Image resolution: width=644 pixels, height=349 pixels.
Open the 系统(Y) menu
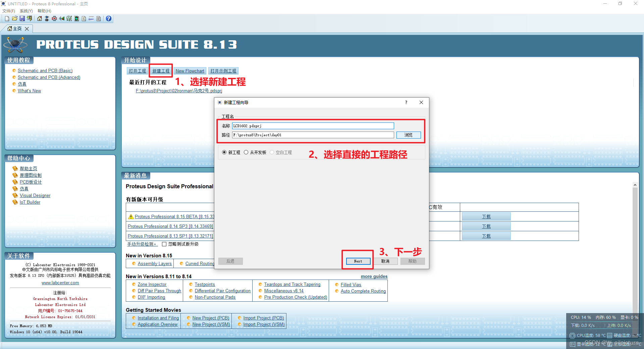tap(26, 11)
